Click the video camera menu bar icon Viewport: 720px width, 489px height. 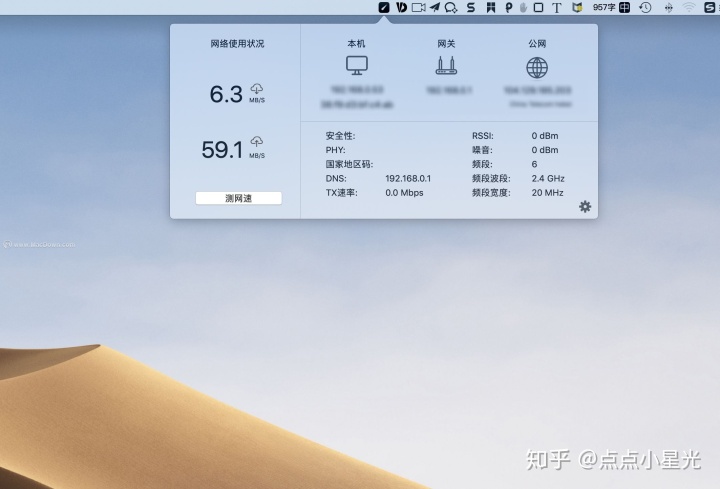418,7
